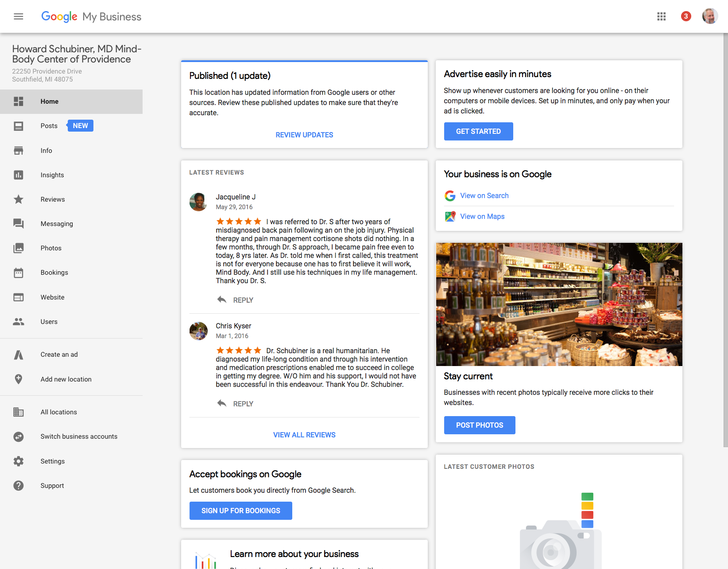This screenshot has width=728, height=569.
Task: Open the Website menu item
Action: click(x=71, y=297)
